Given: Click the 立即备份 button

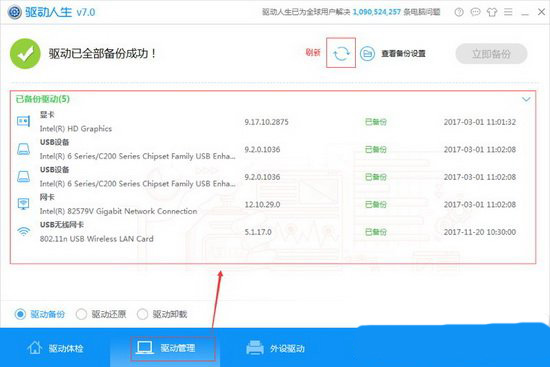Looking at the screenshot, I should click(x=491, y=54).
